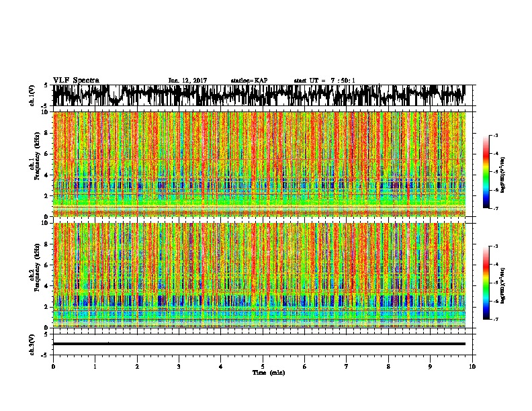The height and width of the screenshot is (411, 532).
Task: Click the ch.2 color bar unit label
Action: pos(503,285)
